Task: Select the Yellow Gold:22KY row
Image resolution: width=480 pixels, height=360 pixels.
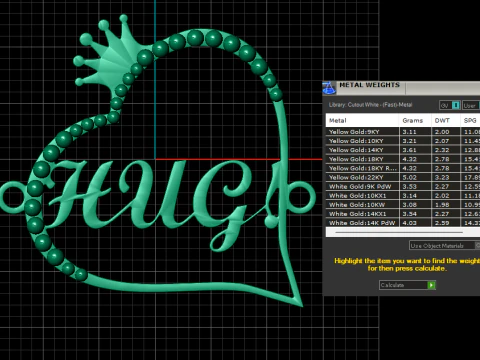Action: pos(403,177)
